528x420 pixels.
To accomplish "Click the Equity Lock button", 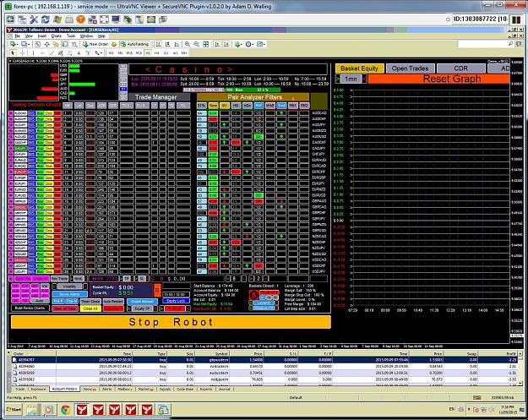I will 176,301.
